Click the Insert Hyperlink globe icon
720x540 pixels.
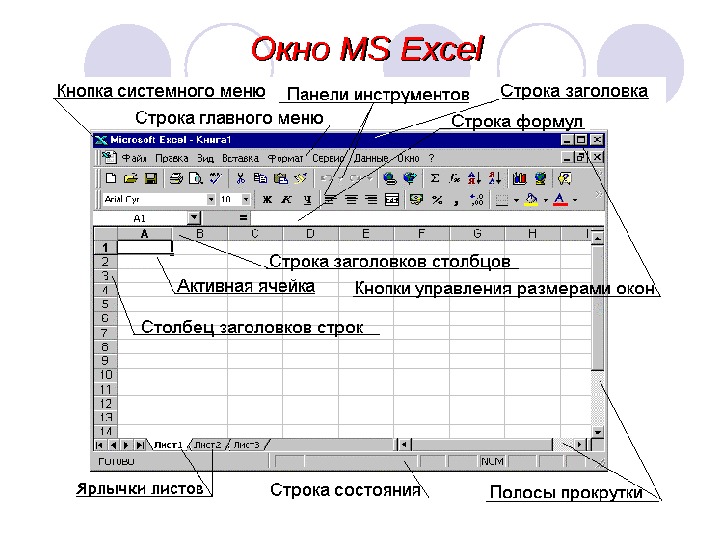coord(390,178)
